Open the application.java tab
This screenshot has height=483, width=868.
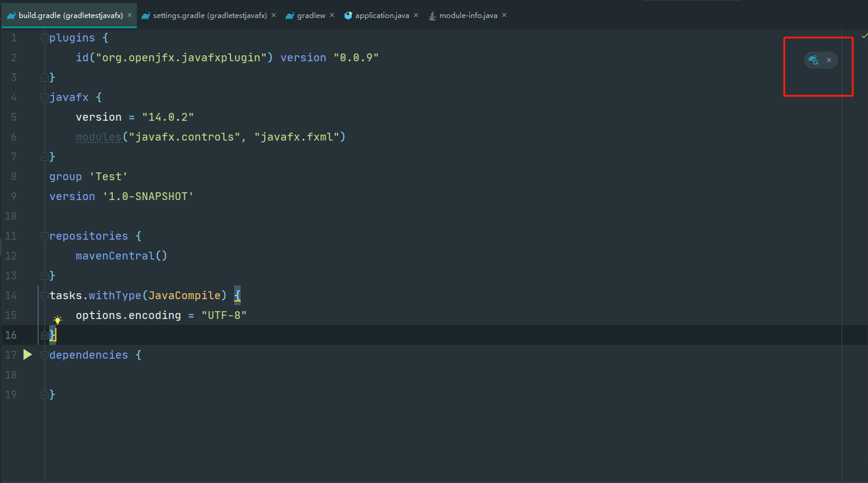tap(382, 16)
